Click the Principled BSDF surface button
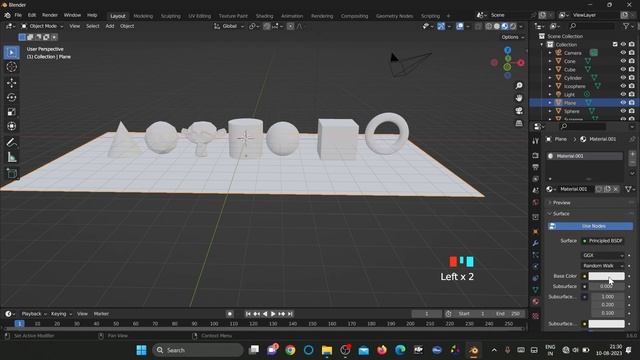Viewport: 640px width, 360px height. pyautogui.click(x=602, y=241)
